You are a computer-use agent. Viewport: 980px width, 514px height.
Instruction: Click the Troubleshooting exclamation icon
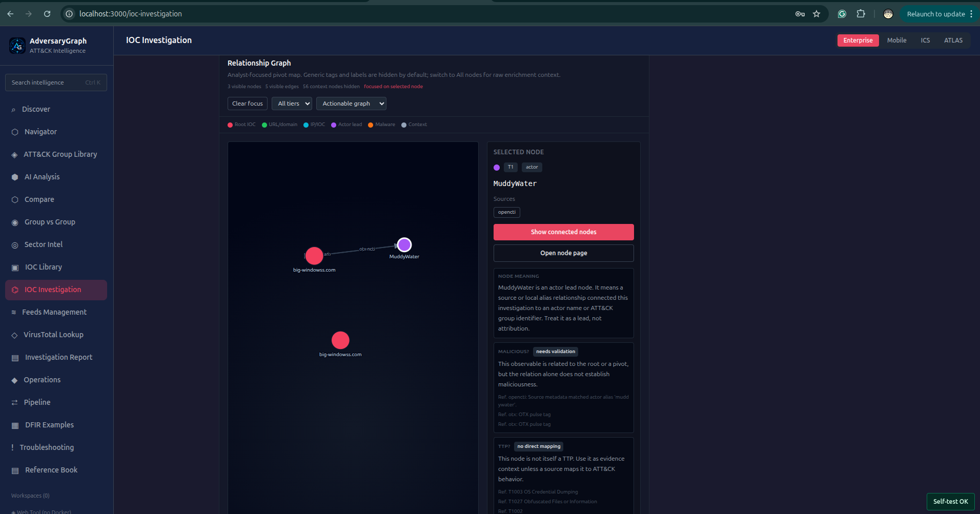(x=12, y=448)
